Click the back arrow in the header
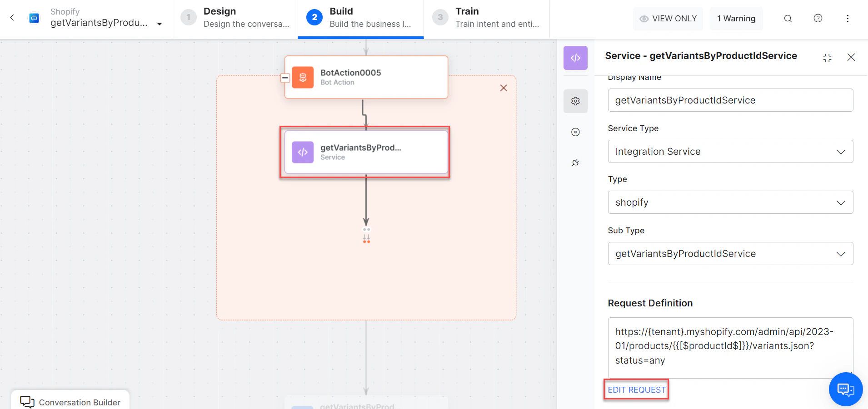868x409 pixels. pyautogui.click(x=12, y=17)
